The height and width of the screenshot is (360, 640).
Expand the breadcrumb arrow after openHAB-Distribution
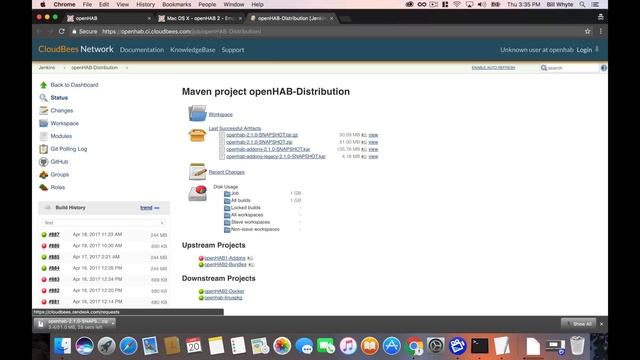(x=127, y=68)
